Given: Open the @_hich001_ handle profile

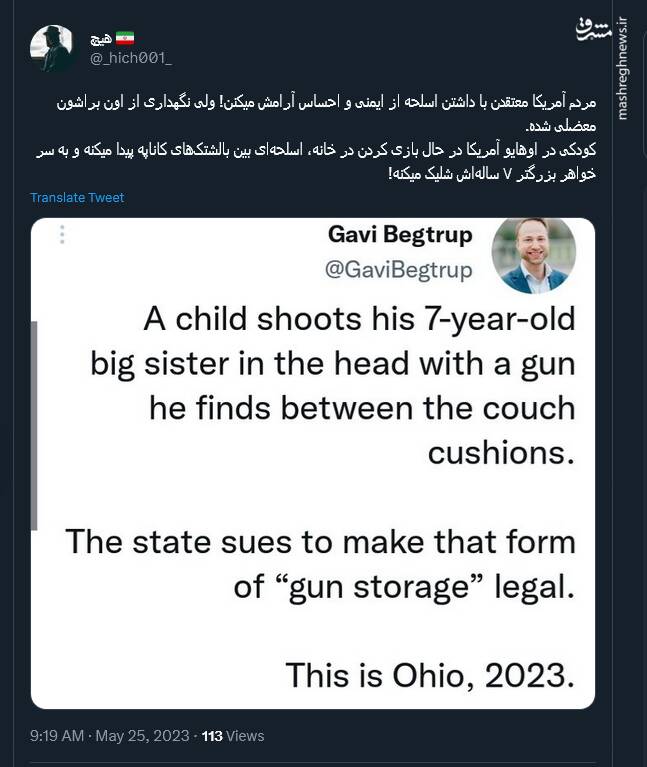Looking at the screenshot, I should tap(131, 58).
